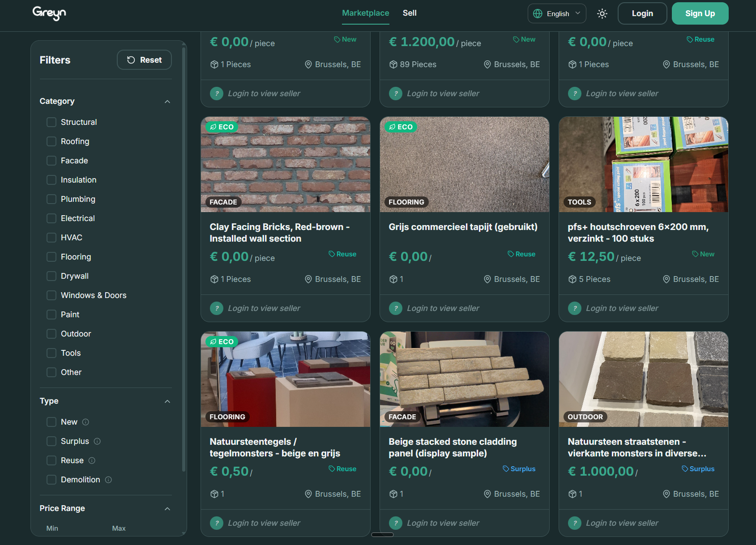Screen dimensions: 756x545
Task: Open the English language dropdown
Action: pyautogui.click(x=557, y=13)
